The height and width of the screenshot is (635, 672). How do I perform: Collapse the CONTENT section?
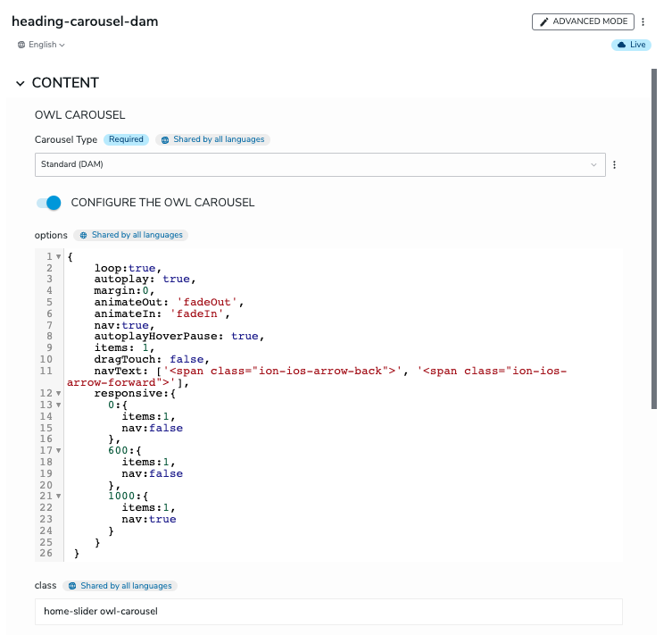[21, 83]
